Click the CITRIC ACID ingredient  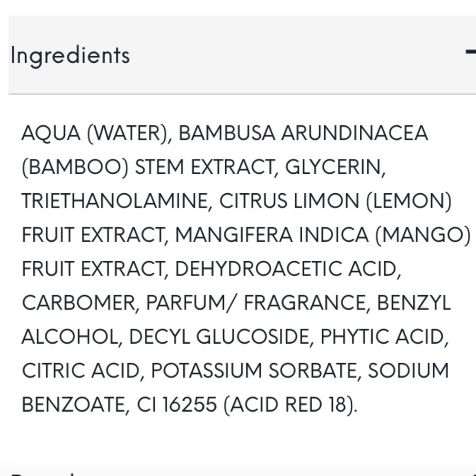click(80, 371)
